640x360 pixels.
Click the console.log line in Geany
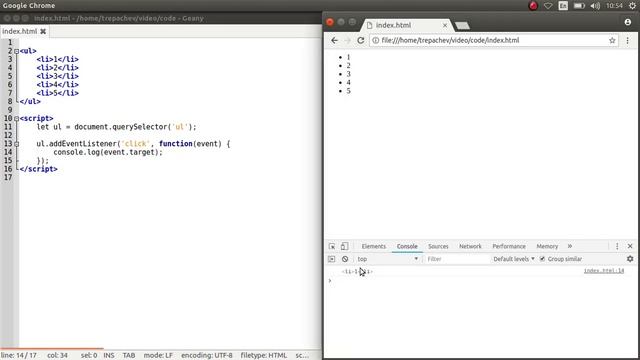tap(108, 152)
